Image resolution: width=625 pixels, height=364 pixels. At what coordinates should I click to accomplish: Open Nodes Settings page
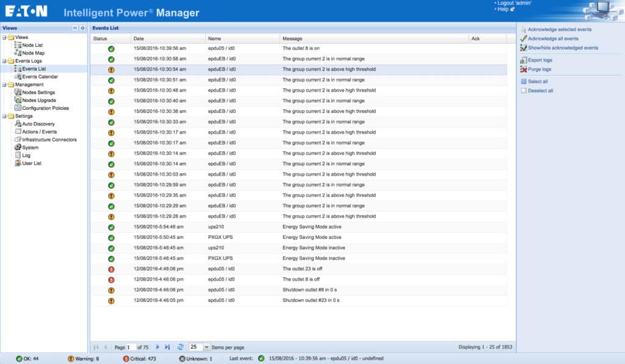[x=38, y=93]
